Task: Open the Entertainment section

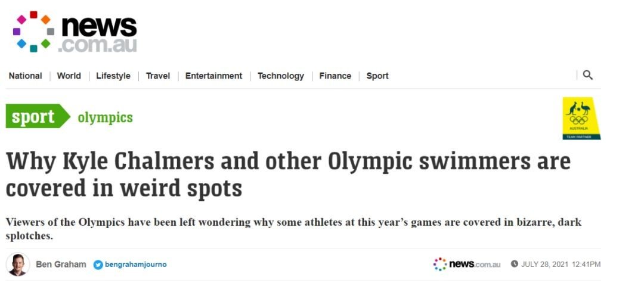Action: [213, 76]
